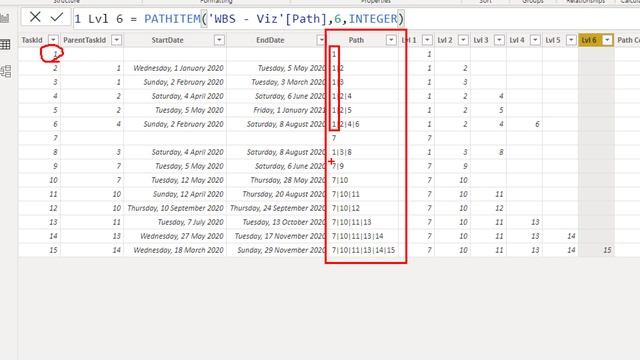Viewport: 640px width, 360px height.
Task: Click TaskId cell 15
Action: [53, 250]
